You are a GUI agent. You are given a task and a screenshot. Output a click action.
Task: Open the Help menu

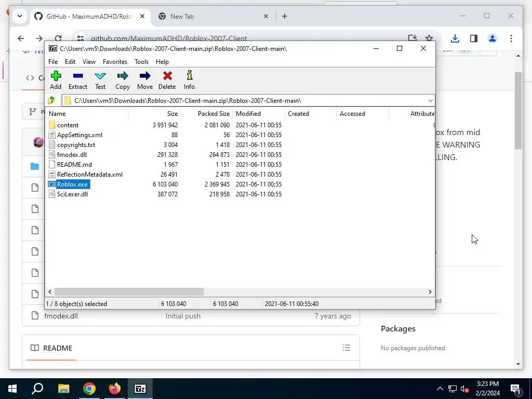[x=162, y=62]
